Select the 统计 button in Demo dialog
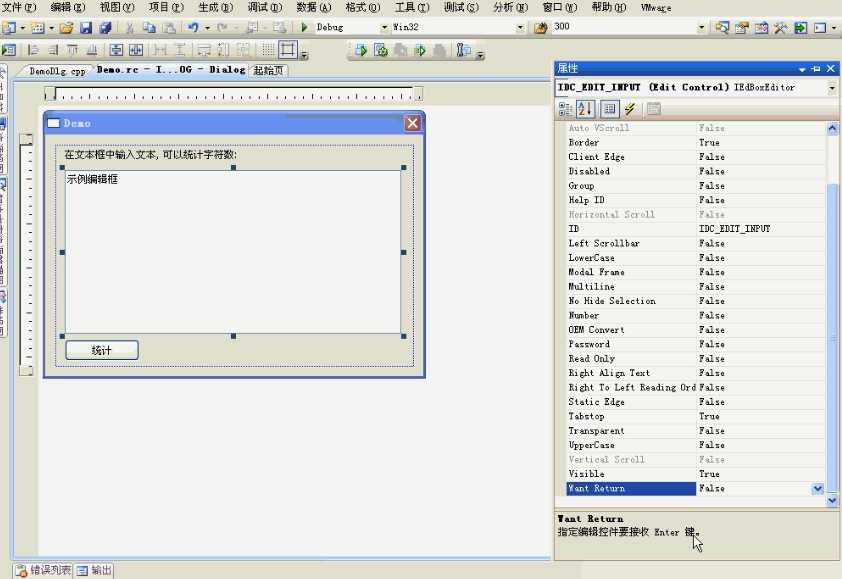 point(102,350)
